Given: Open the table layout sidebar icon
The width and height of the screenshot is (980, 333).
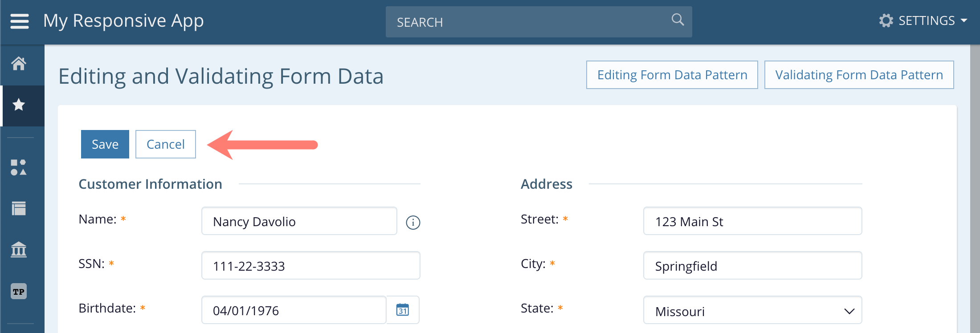Looking at the screenshot, I should (x=19, y=208).
